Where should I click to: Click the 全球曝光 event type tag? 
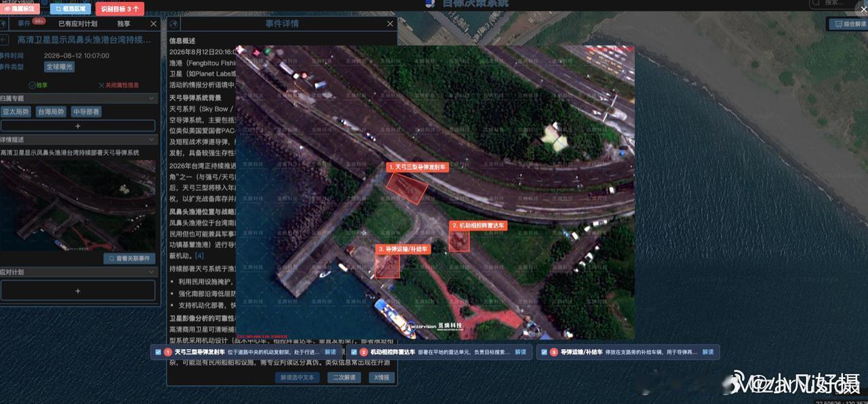tap(60, 67)
